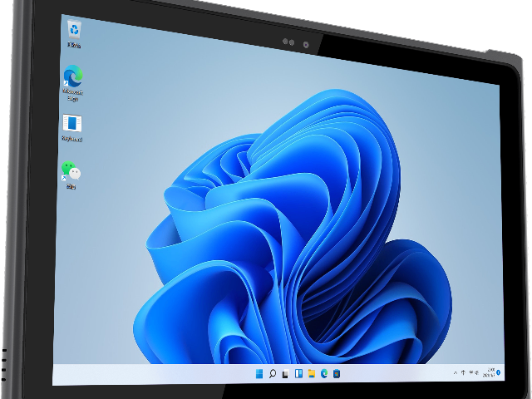Open the Windows Start menu
Image resolution: width=532 pixels, height=399 pixels.
(259, 373)
